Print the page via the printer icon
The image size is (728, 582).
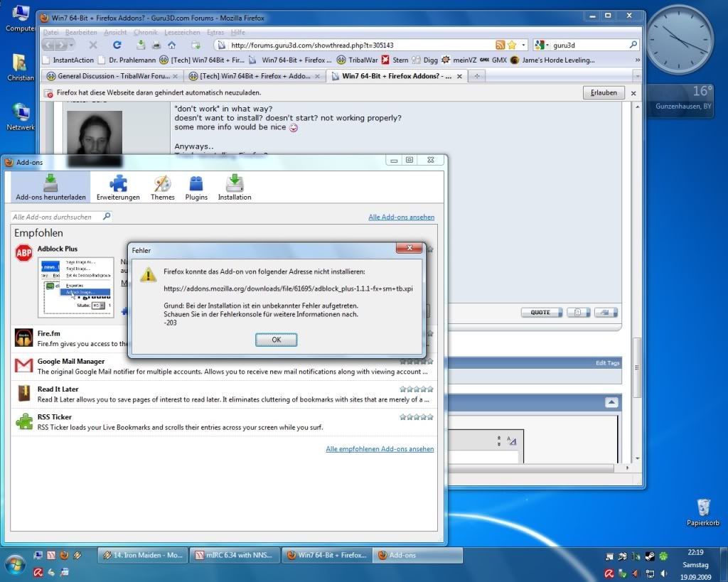[156, 45]
